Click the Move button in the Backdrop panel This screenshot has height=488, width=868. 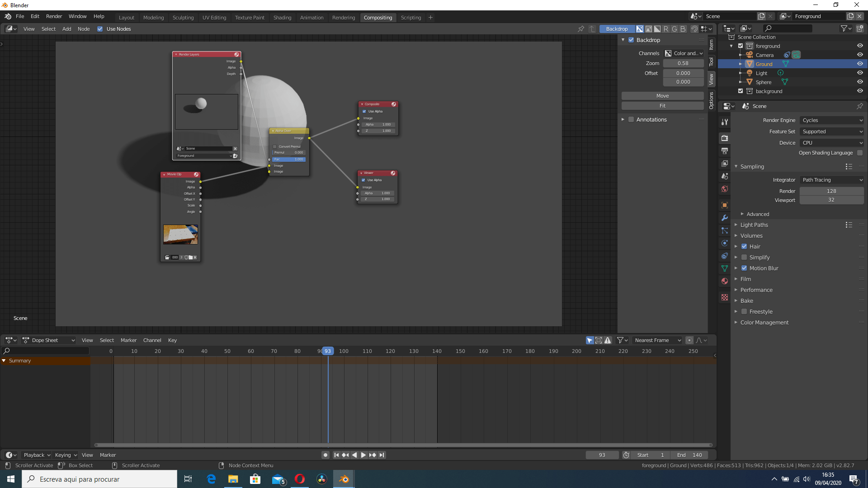point(662,95)
